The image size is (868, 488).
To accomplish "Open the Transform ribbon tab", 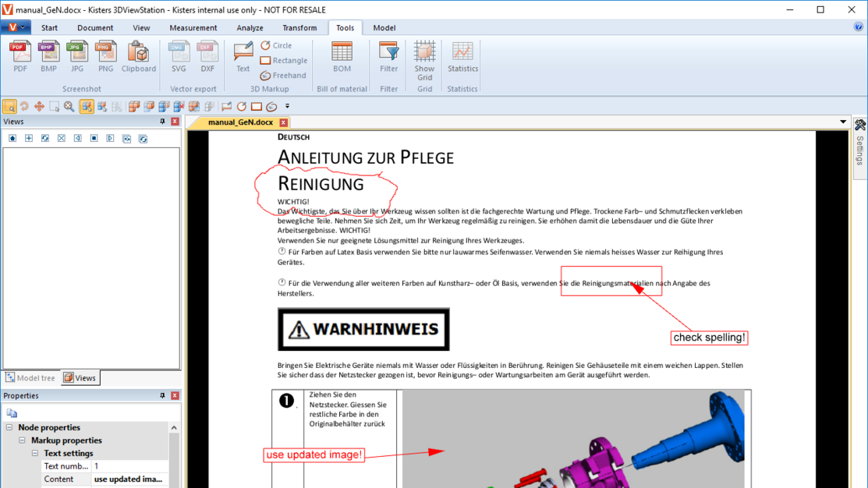I will (299, 27).
